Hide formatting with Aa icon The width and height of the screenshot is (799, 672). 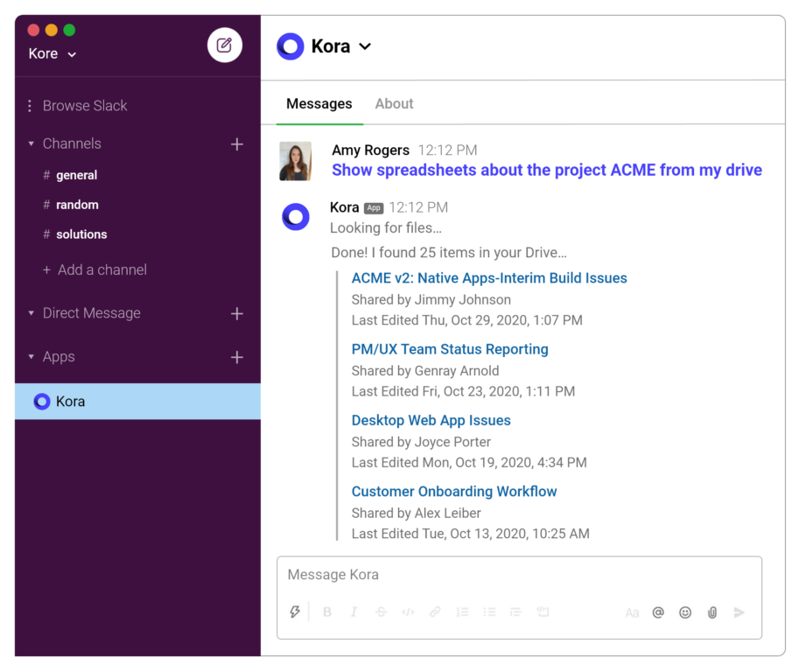(x=632, y=612)
